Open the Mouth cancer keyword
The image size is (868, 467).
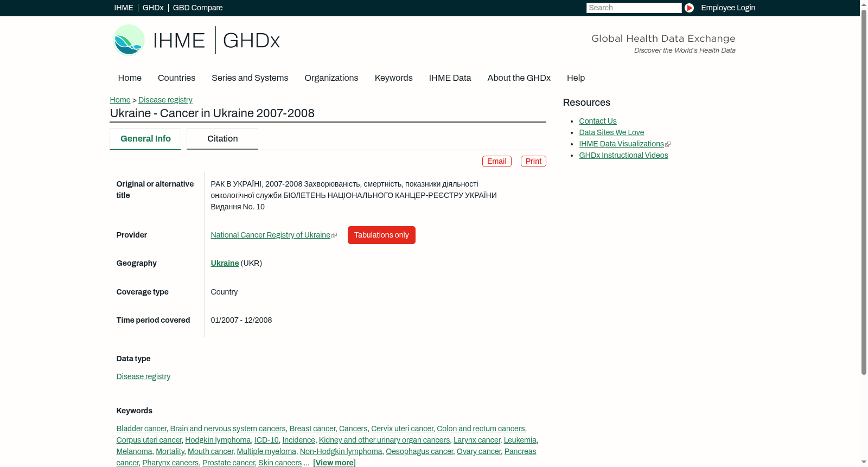210,451
